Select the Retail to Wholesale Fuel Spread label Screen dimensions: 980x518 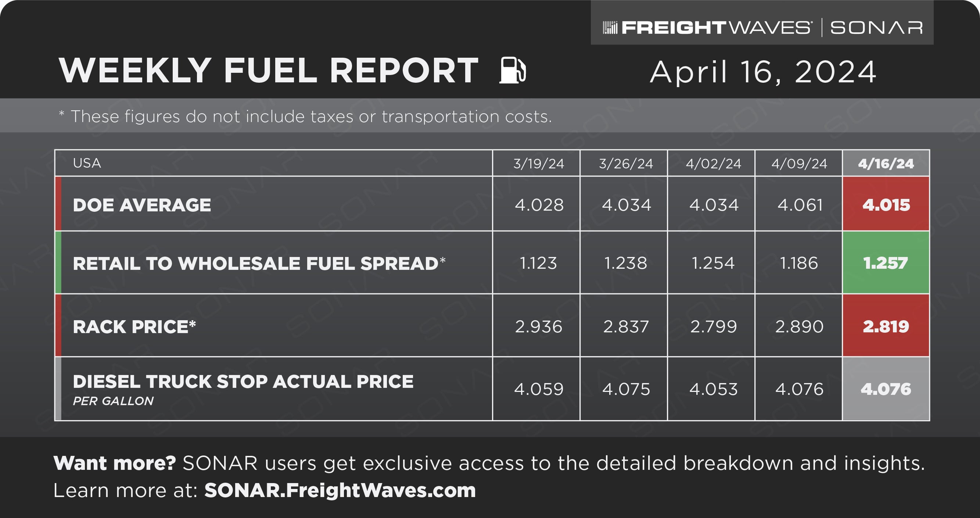259,263
